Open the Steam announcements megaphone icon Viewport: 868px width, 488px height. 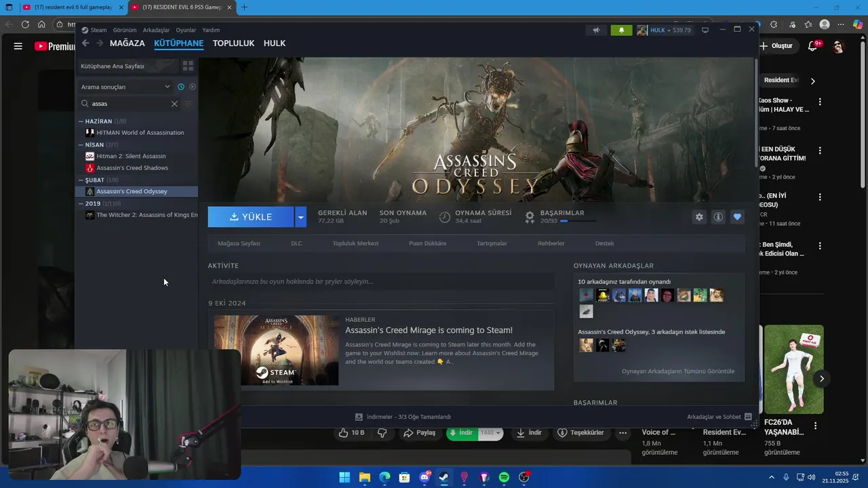[596, 30]
